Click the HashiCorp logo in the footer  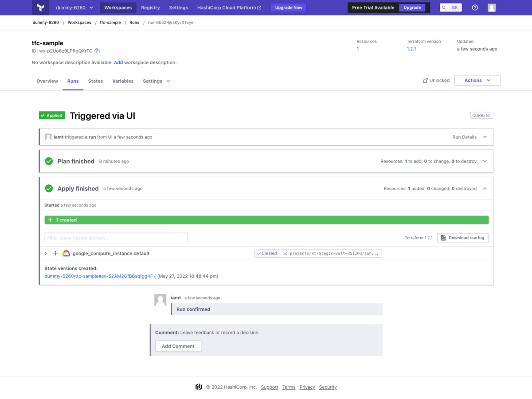point(199,387)
